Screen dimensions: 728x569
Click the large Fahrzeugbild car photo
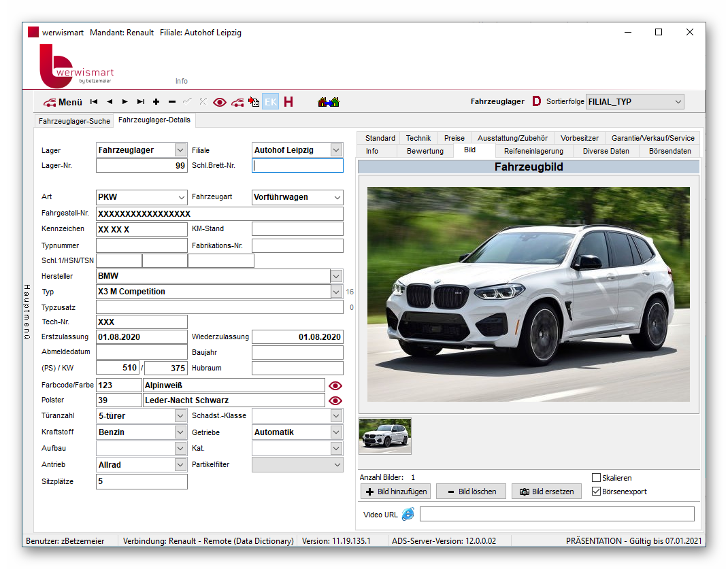[x=529, y=294]
